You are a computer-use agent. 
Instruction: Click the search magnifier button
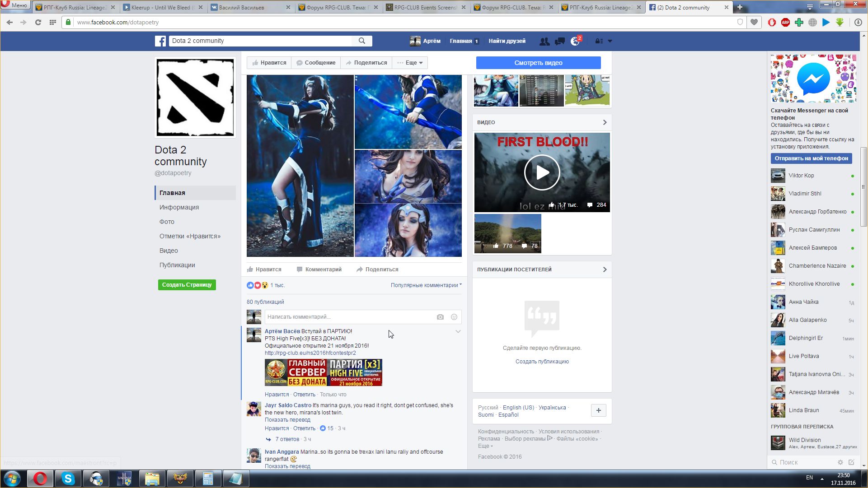click(362, 41)
